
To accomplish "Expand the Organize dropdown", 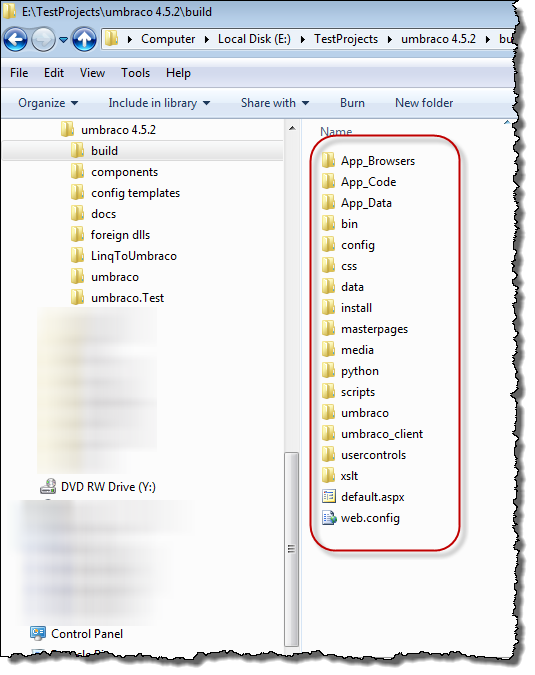I will pyautogui.click(x=48, y=103).
